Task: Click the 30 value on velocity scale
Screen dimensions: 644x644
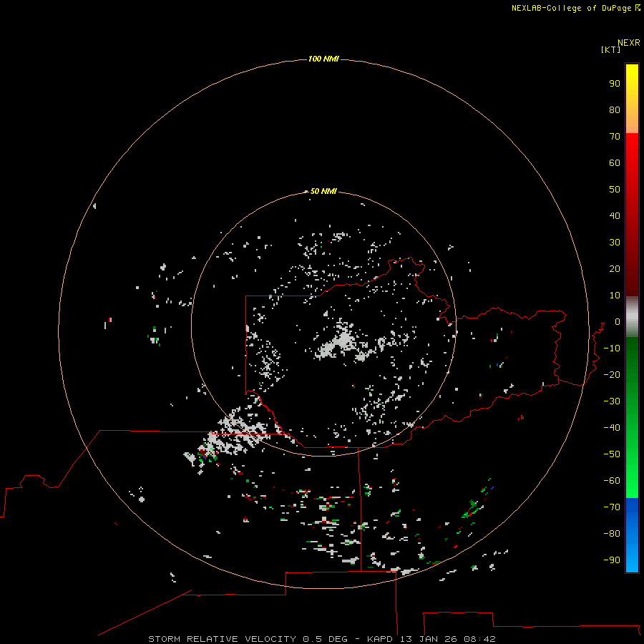Action: (615, 243)
